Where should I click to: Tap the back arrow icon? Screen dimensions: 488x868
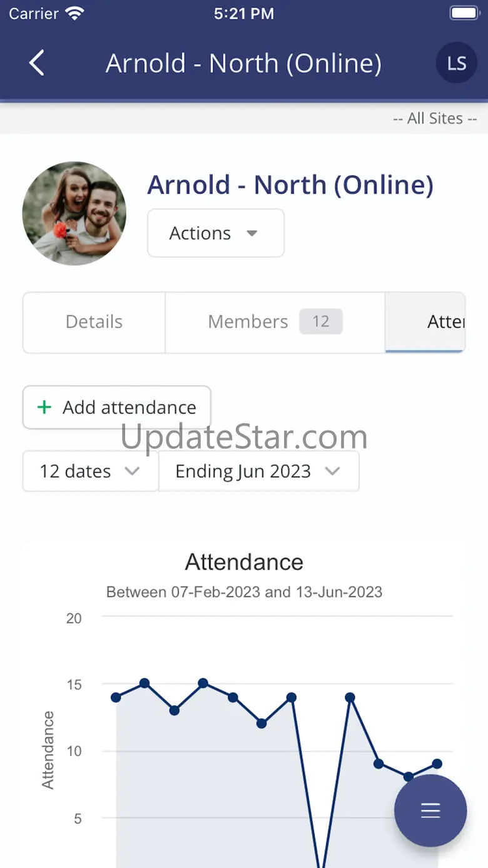pyautogui.click(x=37, y=63)
